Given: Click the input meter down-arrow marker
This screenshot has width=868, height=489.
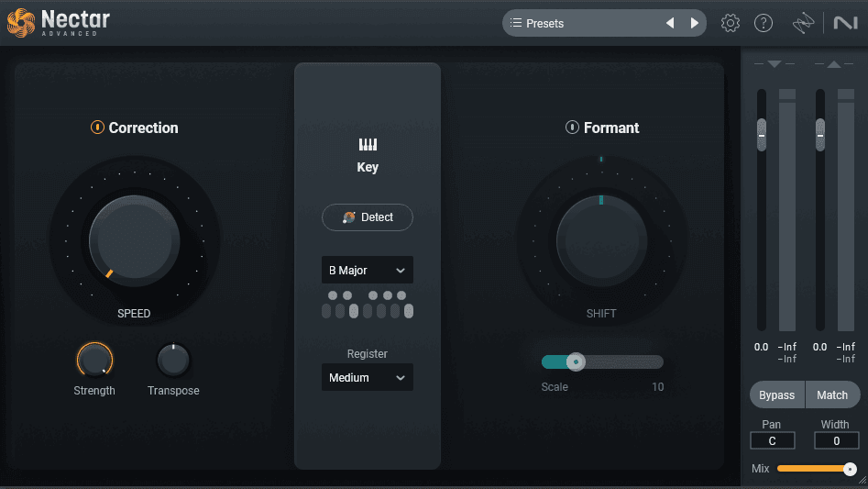Looking at the screenshot, I should point(775,64).
